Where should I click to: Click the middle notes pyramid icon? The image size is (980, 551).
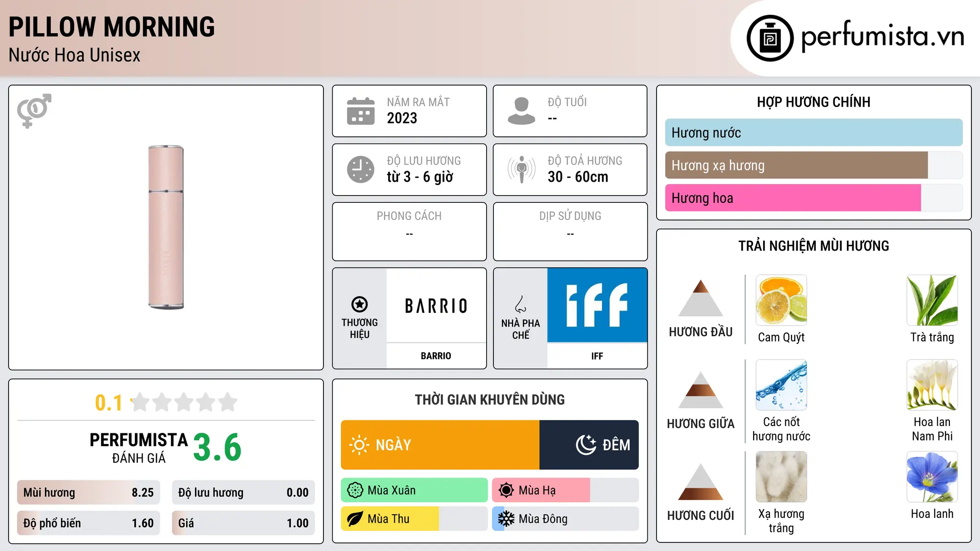pos(701,390)
